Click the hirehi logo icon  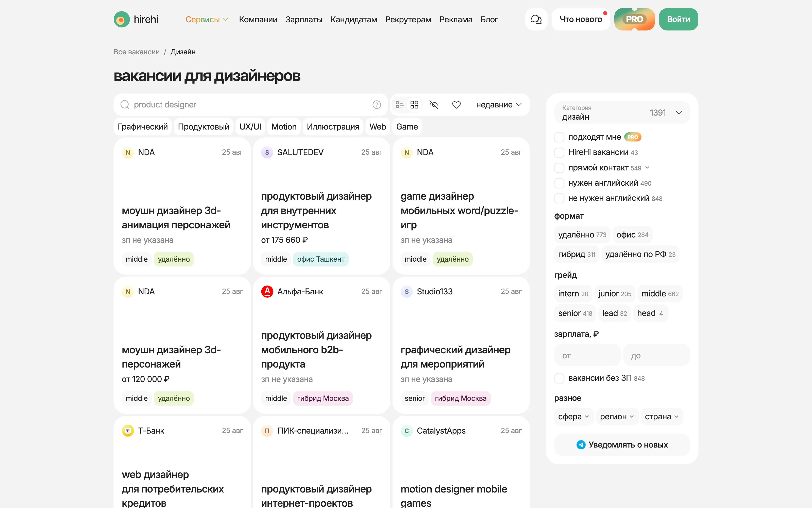point(122,20)
